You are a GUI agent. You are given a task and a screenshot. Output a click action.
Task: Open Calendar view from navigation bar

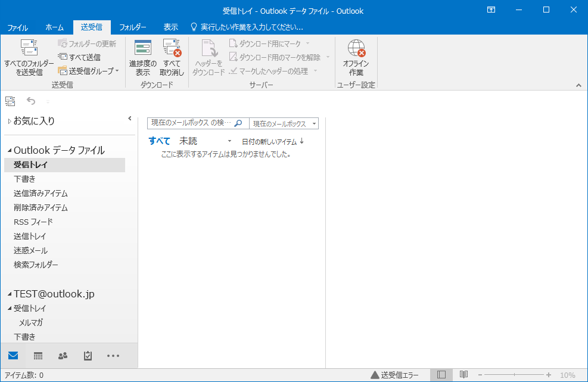point(38,356)
